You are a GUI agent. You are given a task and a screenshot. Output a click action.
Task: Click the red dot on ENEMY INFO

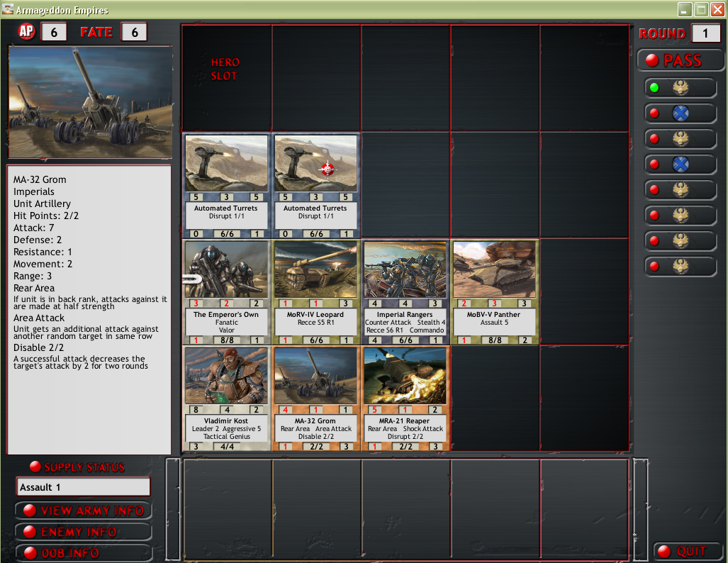click(x=30, y=532)
